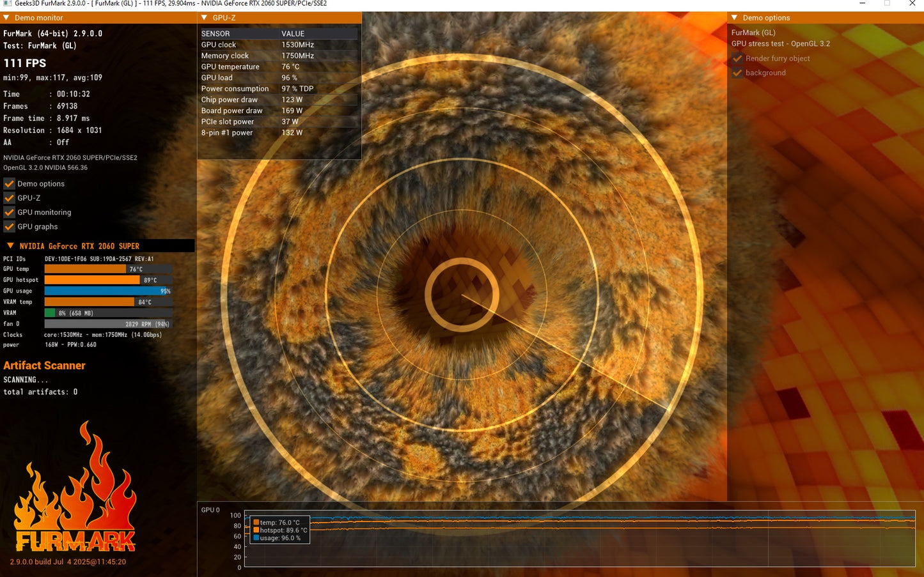Select the 8-pin #1 power row
This screenshot has width=924, height=577.
[x=279, y=133]
